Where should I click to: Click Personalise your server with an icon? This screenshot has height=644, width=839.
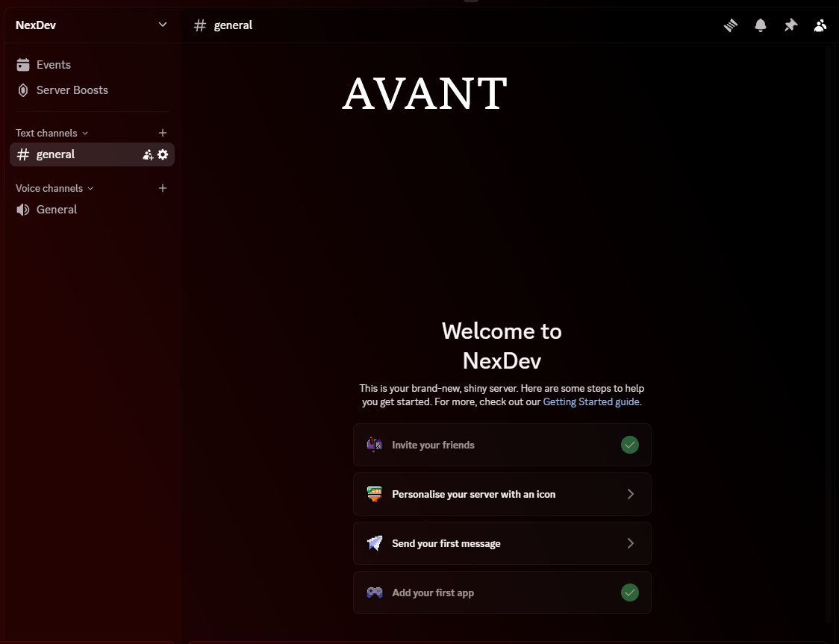(x=502, y=494)
